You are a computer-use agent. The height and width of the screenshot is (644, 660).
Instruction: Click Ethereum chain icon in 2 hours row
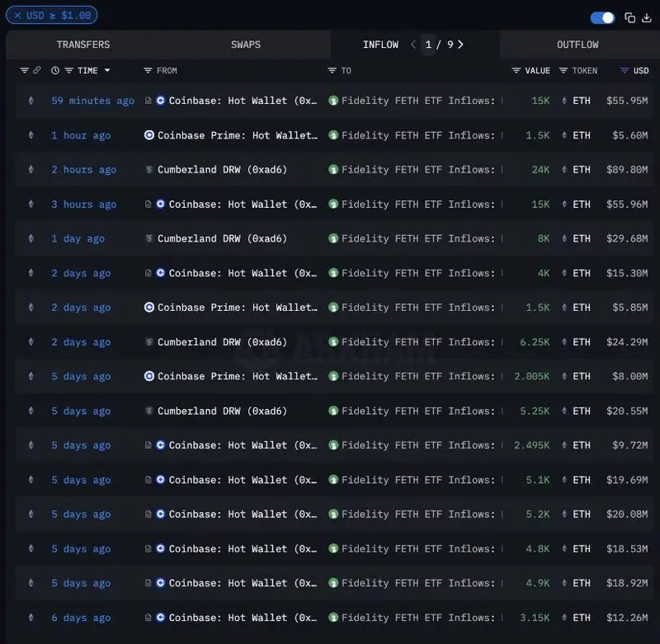tap(31, 170)
